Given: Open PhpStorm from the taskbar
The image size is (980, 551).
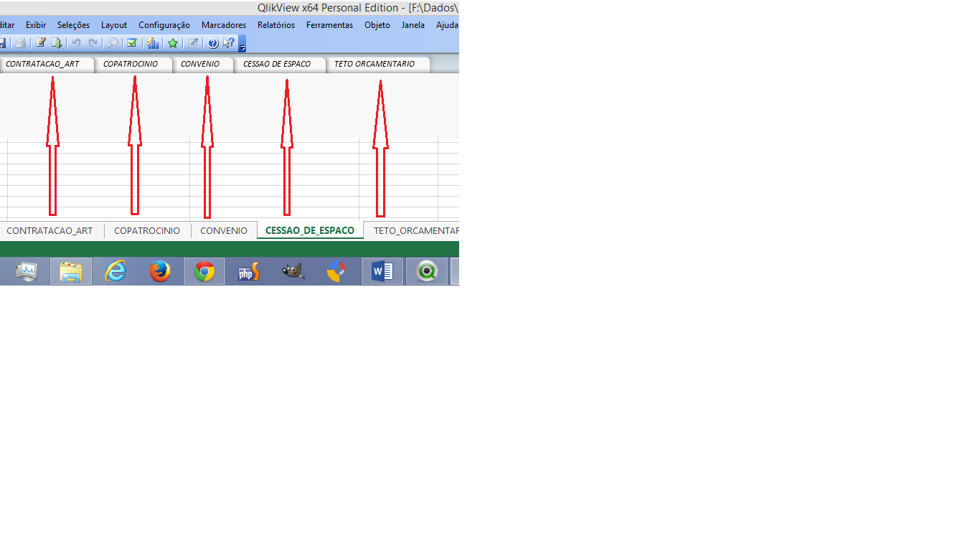Looking at the screenshot, I should (249, 272).
